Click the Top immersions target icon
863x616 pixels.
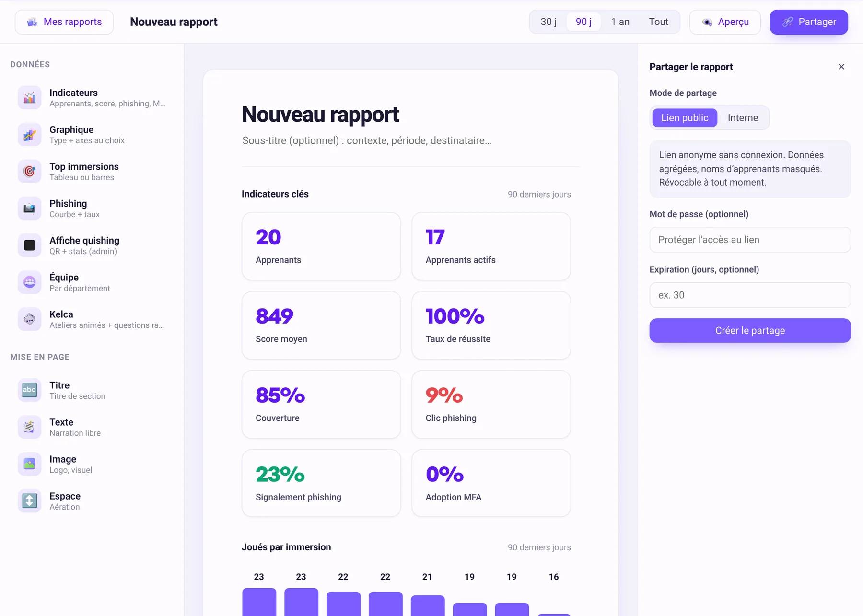click(30, 172)
